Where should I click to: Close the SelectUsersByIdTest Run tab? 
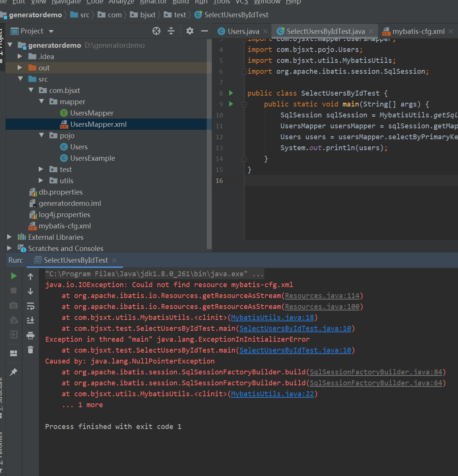[114, 260]
